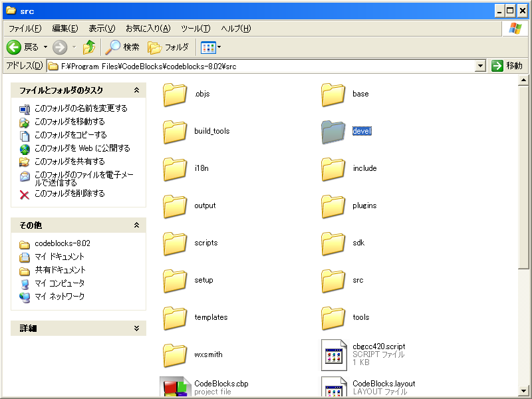Viewport: 532px width, 399px height.
Task: Click the scrollbar down arrow
Action: (523, 390)
